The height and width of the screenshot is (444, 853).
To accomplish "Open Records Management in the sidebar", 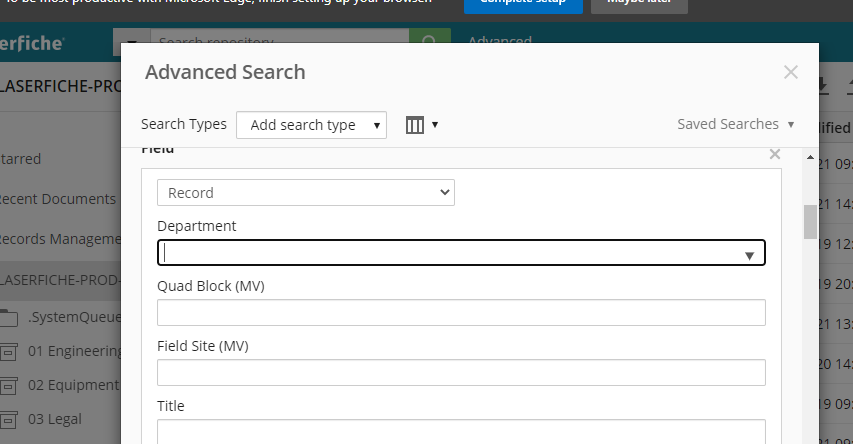I will 60,239.
